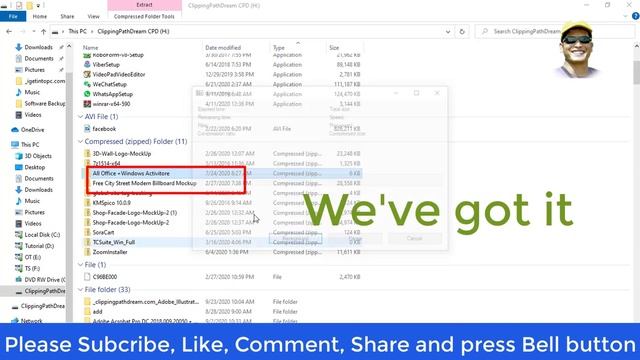Select the WeChatSetup application icon
640x360 pixels.
point(87,84)
